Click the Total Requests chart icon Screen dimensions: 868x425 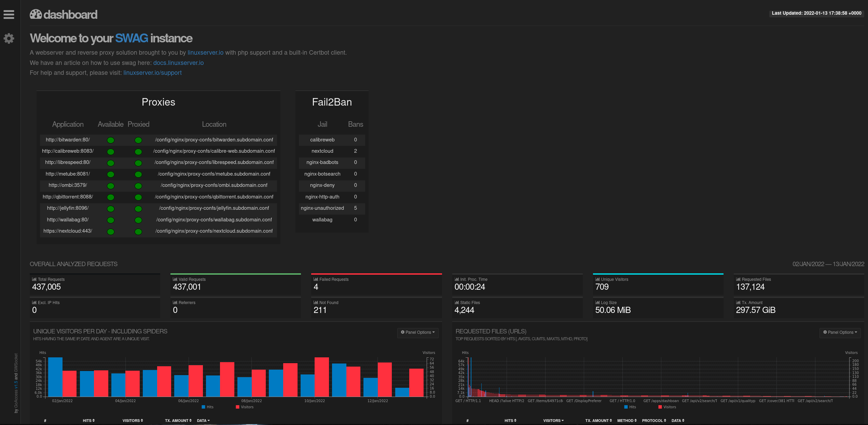(34, 279)
